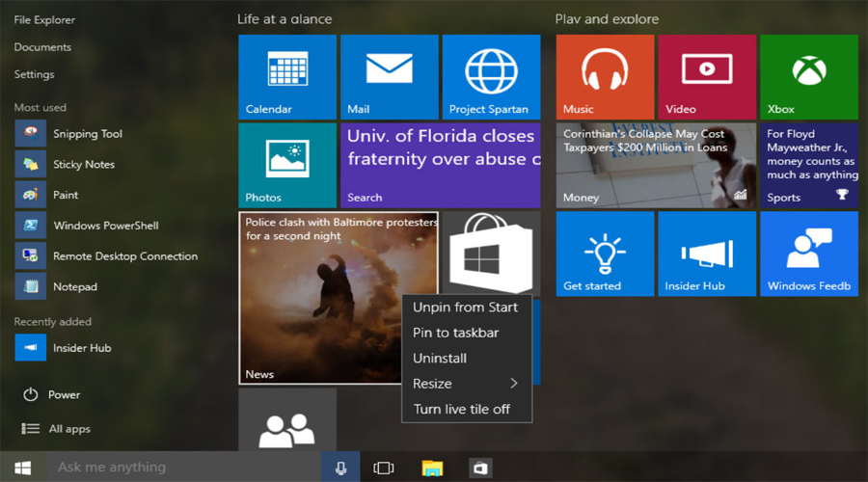Click the Life at a glance group title

(285, 19)
